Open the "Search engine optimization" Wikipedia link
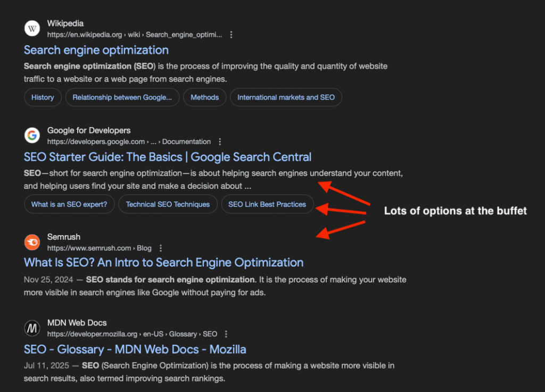Screen dimensions: 545x392 (96, 50)
